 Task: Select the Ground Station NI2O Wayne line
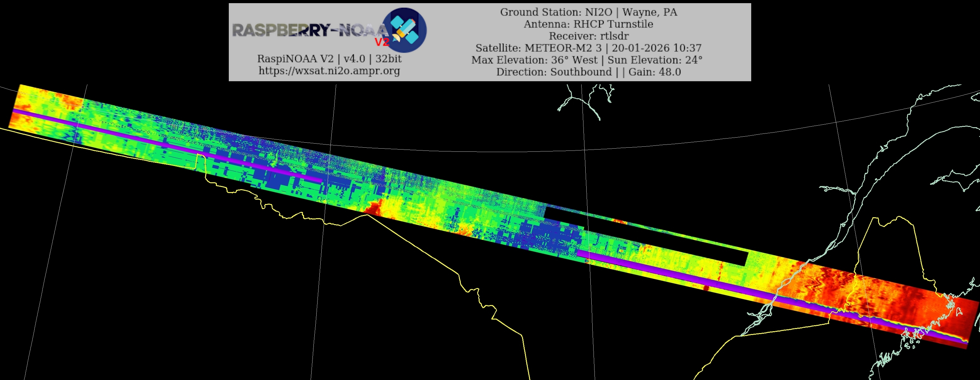coord(588,12)
